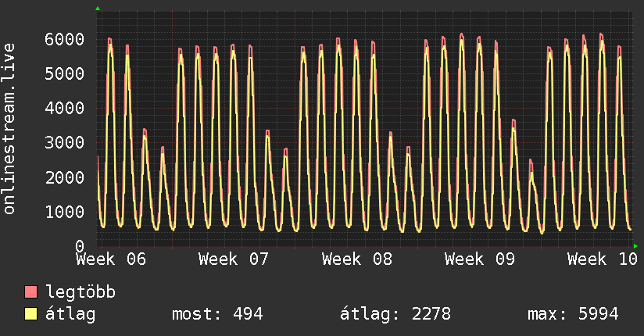This screenshot has width=644, height=336.
Task: Click the 1000 y-axis value
Action: (x=65, y=212)
